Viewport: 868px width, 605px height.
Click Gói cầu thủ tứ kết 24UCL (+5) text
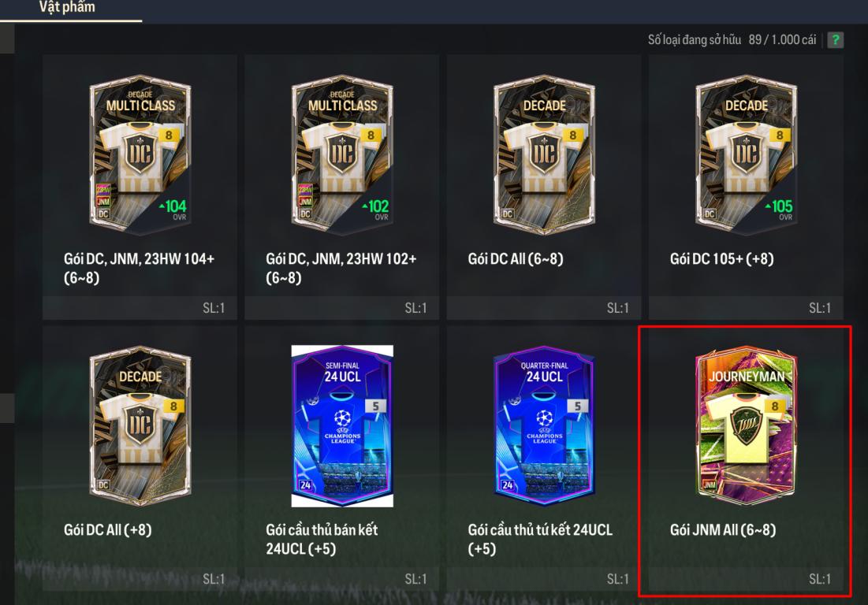pyautogui.click(x=540, y=539)
